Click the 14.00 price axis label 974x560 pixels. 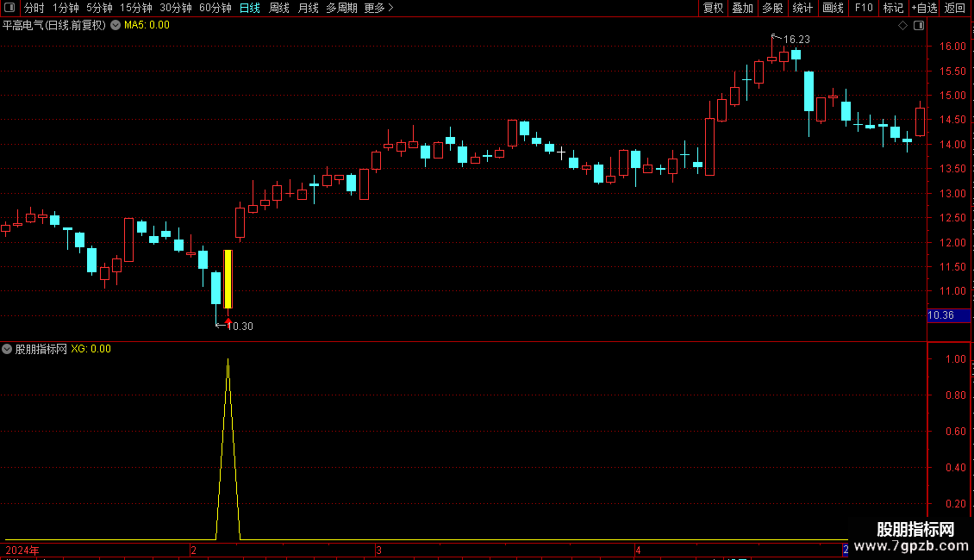click(952, 145)
